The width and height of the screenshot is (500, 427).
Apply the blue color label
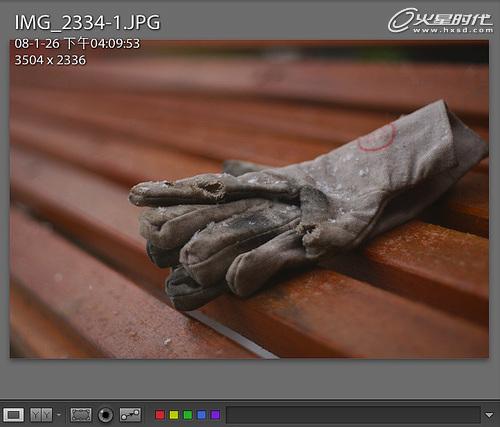202,415
